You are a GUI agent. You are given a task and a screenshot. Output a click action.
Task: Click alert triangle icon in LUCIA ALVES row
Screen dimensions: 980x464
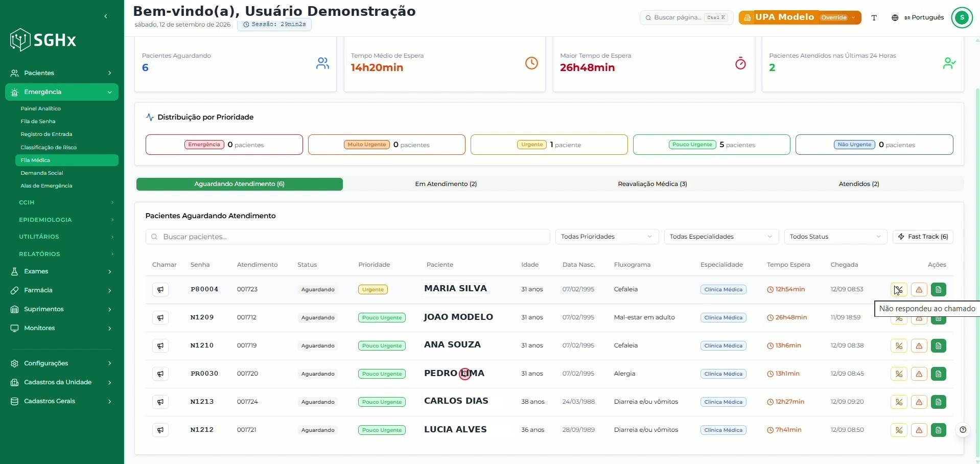[x=919, y=430]
